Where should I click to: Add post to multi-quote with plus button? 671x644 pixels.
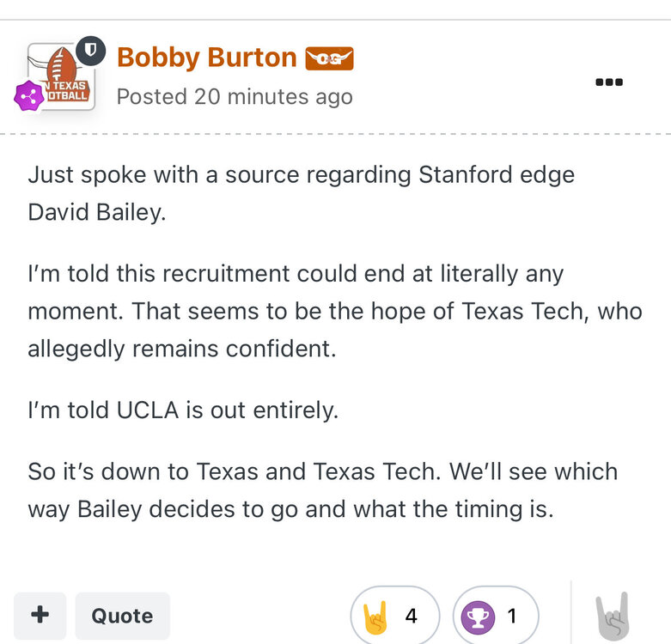tap(40, 616)
